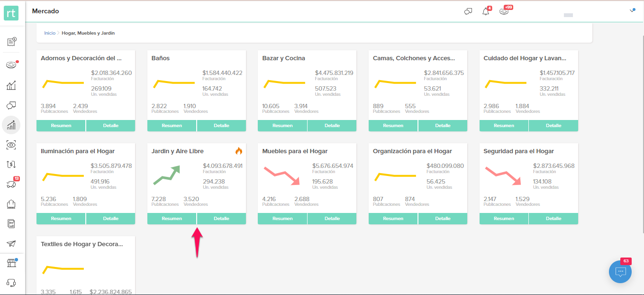Open the dollar price sync icon in sidebar
The image size is (644, 295).
point(11,164)
